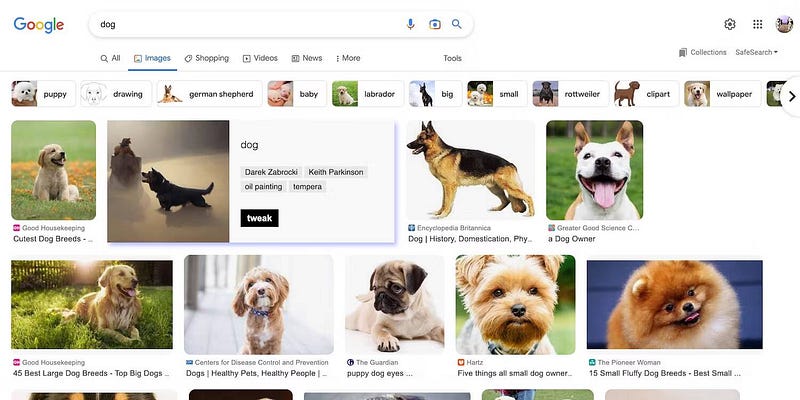Expand the More menu

point(348,58)
